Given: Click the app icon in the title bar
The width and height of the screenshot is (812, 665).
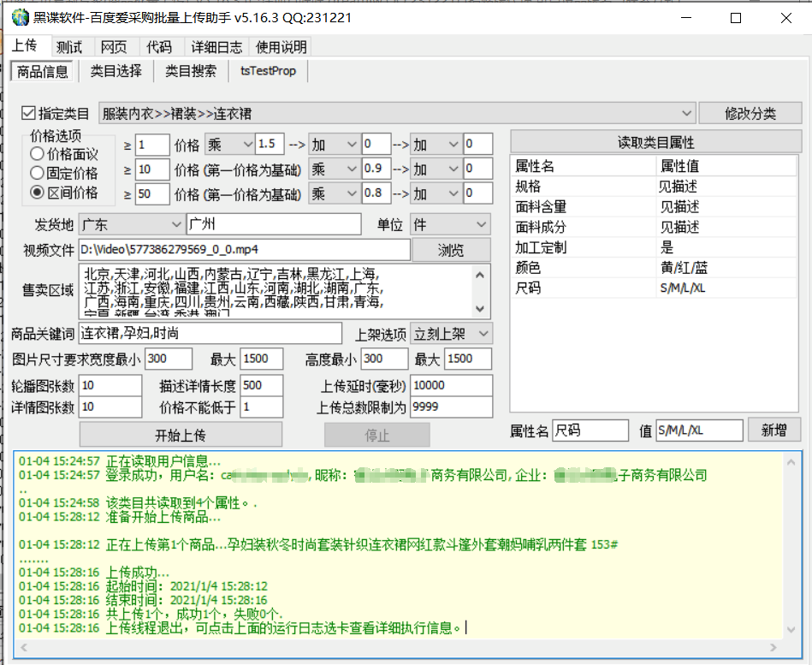Looking at the screenshot, I should [x=20, y=18].
